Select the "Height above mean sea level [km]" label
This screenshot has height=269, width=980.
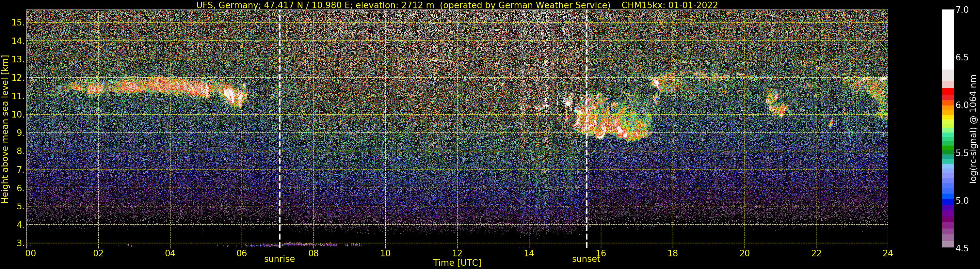(x=5, y=129)
